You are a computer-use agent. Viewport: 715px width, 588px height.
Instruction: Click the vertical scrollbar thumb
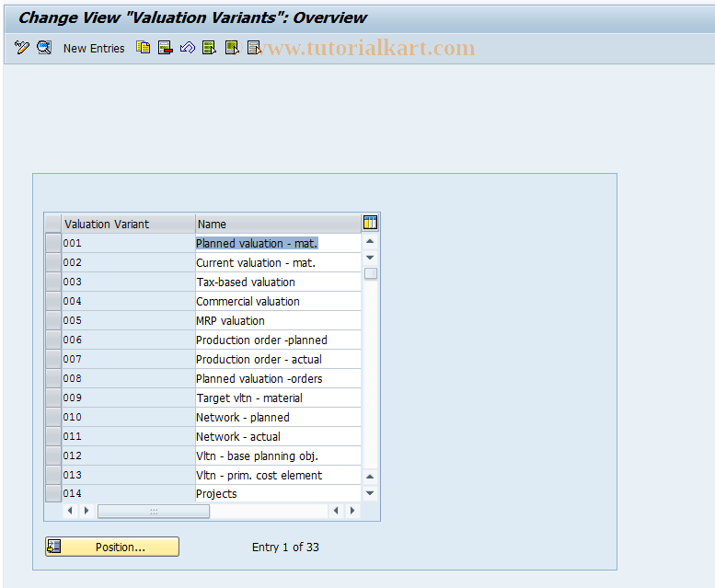(371, 273)
